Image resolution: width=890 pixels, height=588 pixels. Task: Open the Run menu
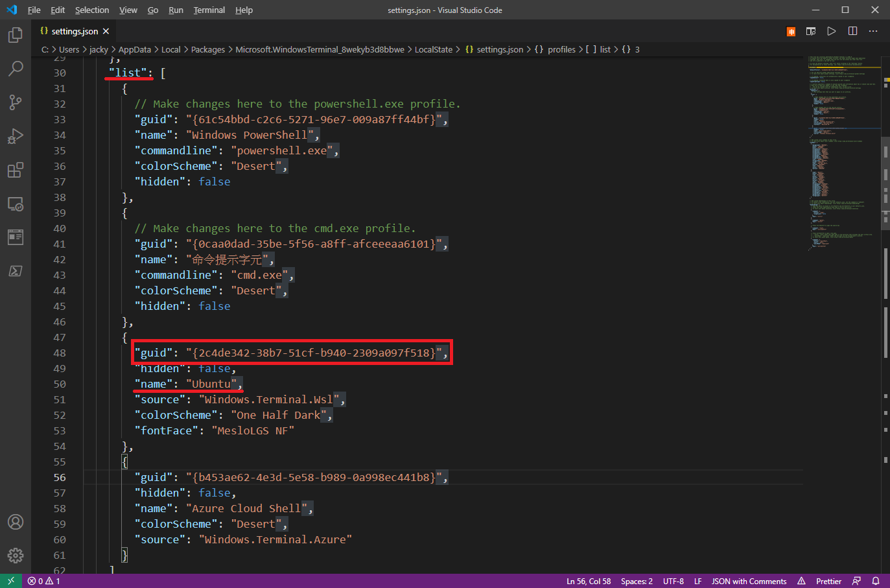[176, 10]
